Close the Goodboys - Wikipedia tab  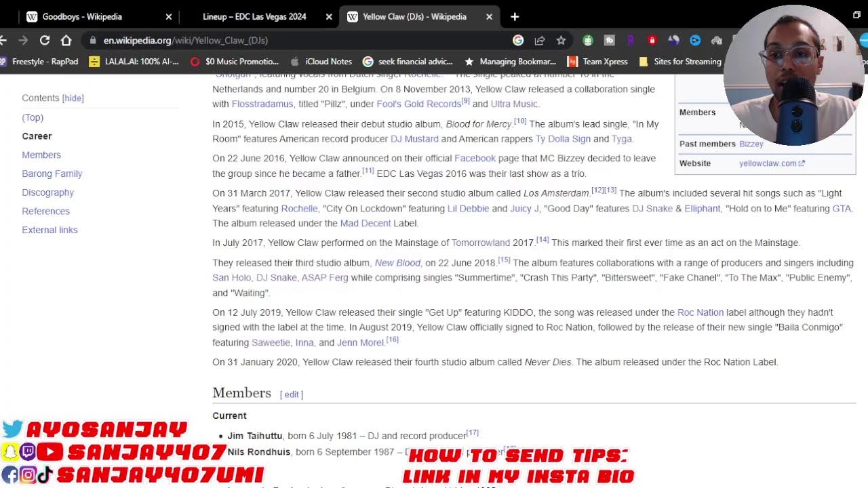pyautogui.click(x=169, y=16)
